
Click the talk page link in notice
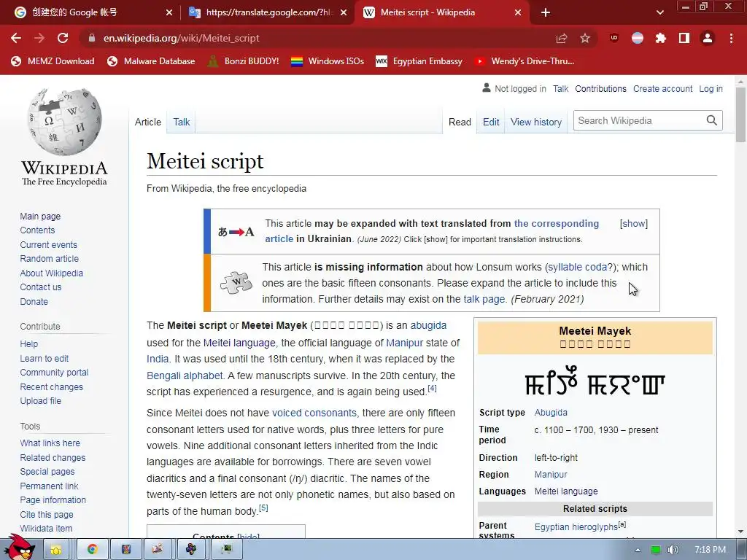pyautogui.click(x=484, y=299)
